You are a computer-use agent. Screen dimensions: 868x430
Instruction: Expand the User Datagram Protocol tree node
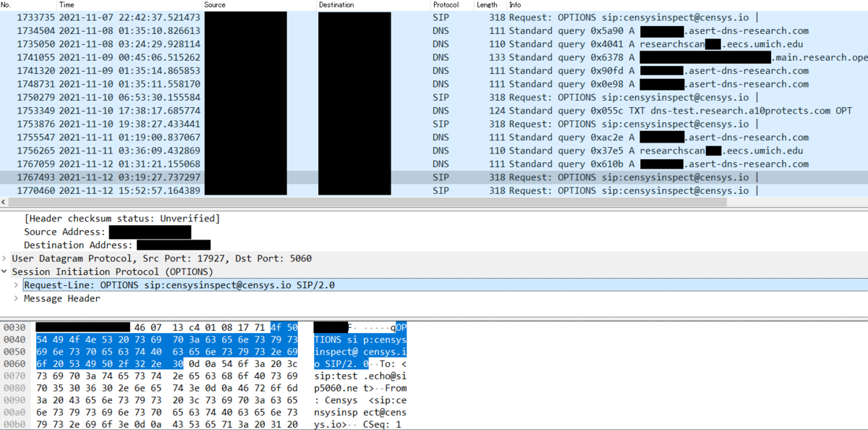click(x=5, y=258)
